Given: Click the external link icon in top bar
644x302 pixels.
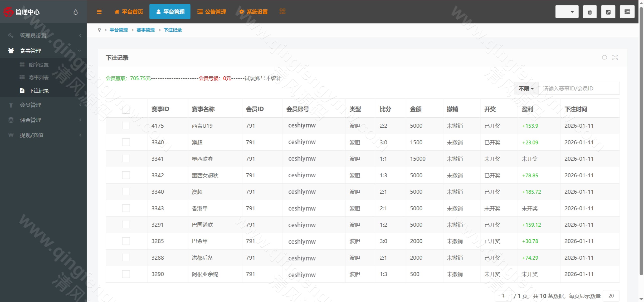Looking at the screenshot, I should click(608, 11).
